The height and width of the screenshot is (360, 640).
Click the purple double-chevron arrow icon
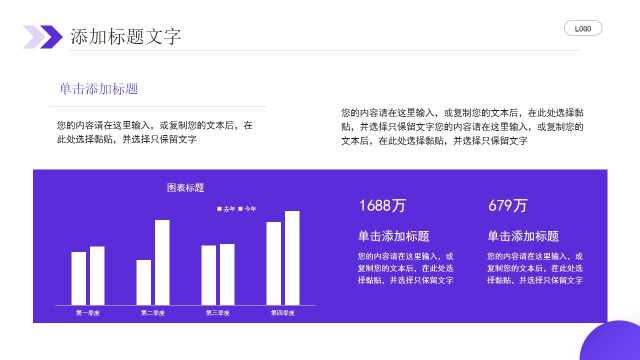click(43, 37)
